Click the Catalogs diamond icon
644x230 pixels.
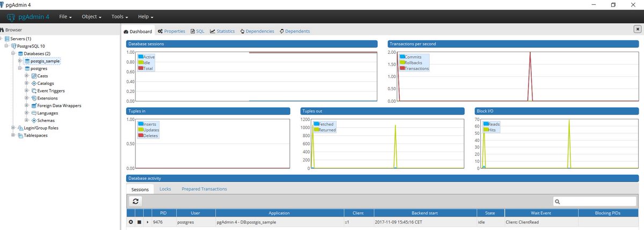[x=34, y=84]
